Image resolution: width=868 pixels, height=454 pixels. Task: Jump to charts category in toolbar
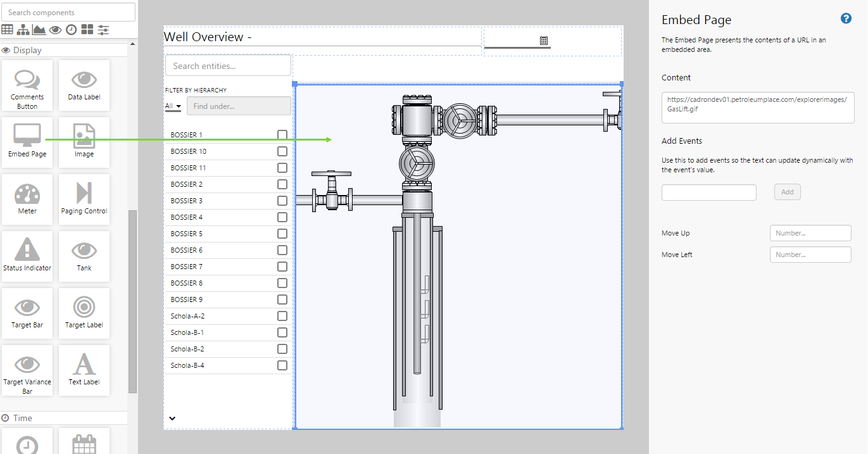[x=39, y=30]
